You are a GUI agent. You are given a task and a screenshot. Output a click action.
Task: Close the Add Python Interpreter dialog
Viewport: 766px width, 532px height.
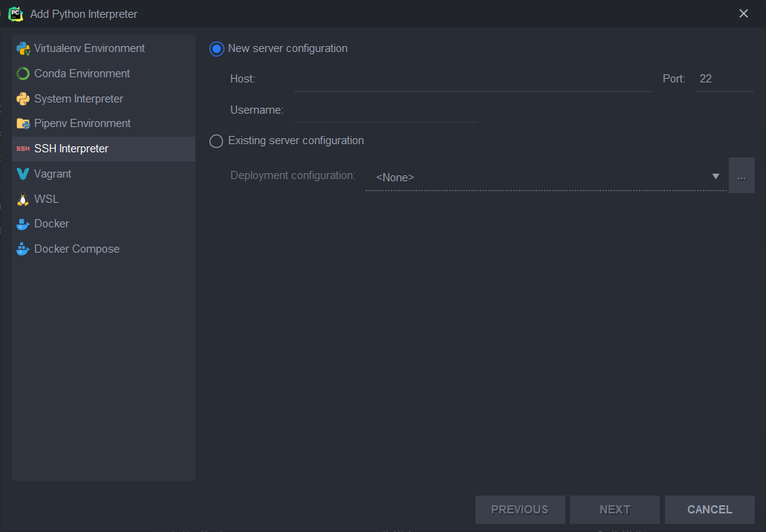coord(744,13)
